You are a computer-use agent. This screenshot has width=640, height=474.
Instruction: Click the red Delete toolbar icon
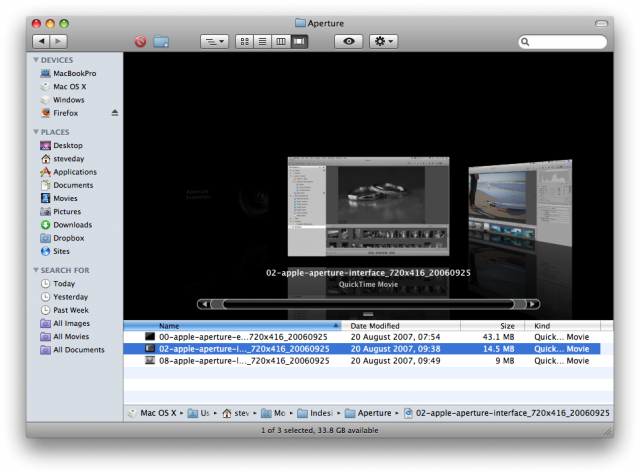click(140, 42)
